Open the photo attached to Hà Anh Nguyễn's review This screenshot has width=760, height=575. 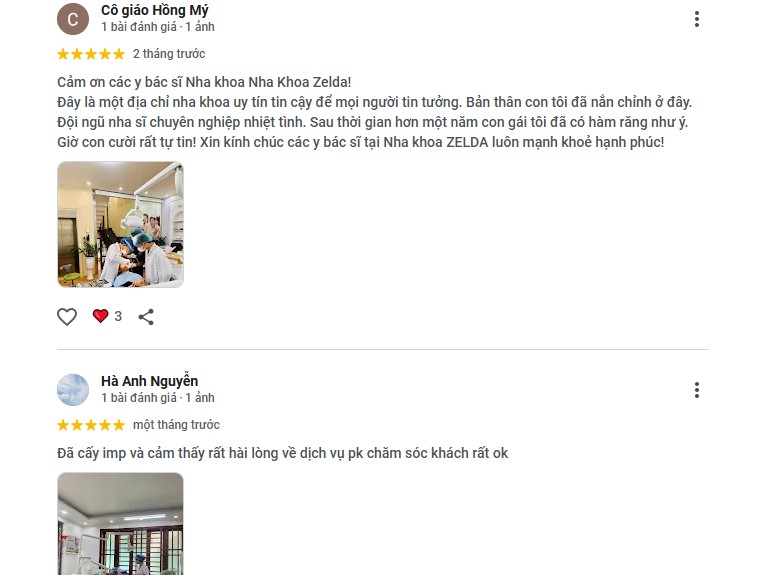click(x=120, y=524)
